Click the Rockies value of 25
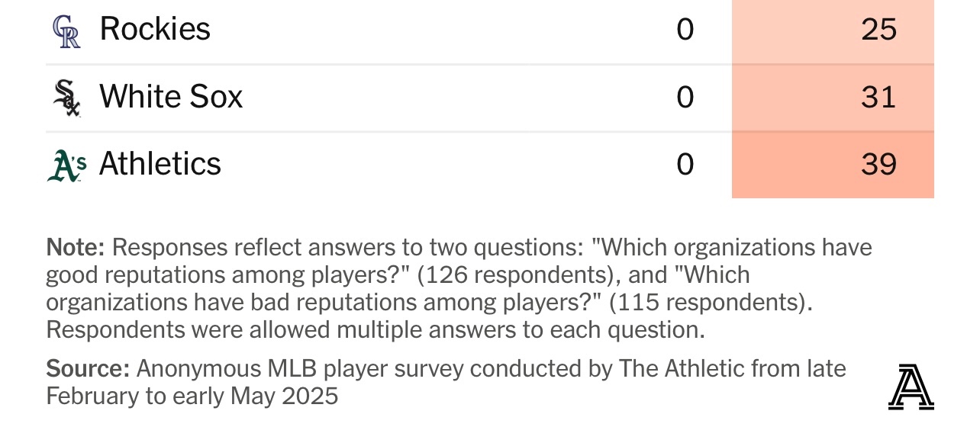The width and height of the screenshot is (980, 443). (x=878, y=30)
